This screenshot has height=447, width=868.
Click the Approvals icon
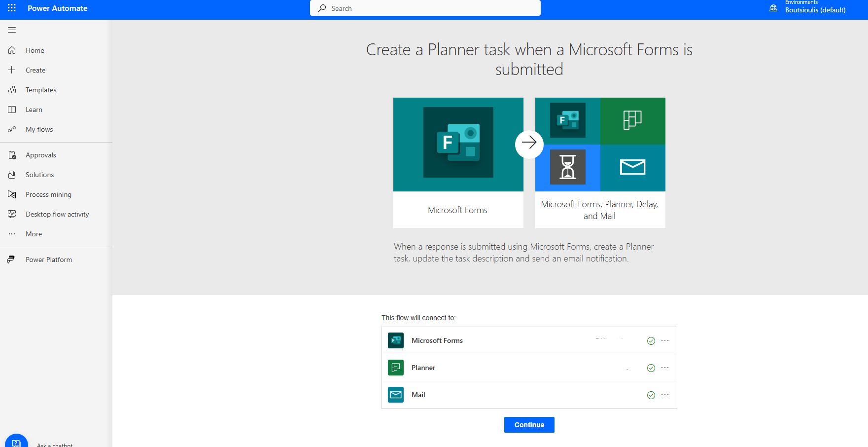pyautogui.click(x=12, y=155)
